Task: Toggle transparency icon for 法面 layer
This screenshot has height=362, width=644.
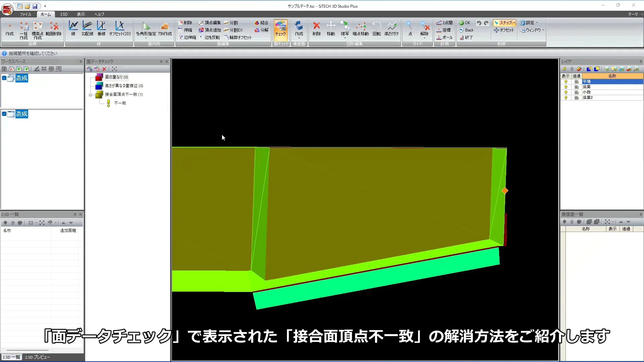Action: coord(577,86)
